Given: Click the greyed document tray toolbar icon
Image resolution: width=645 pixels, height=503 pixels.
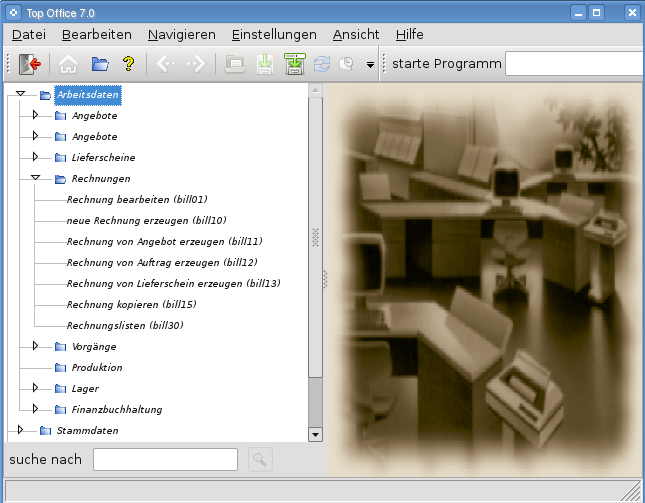Looking at the screenshot, I should coord(235,64).
